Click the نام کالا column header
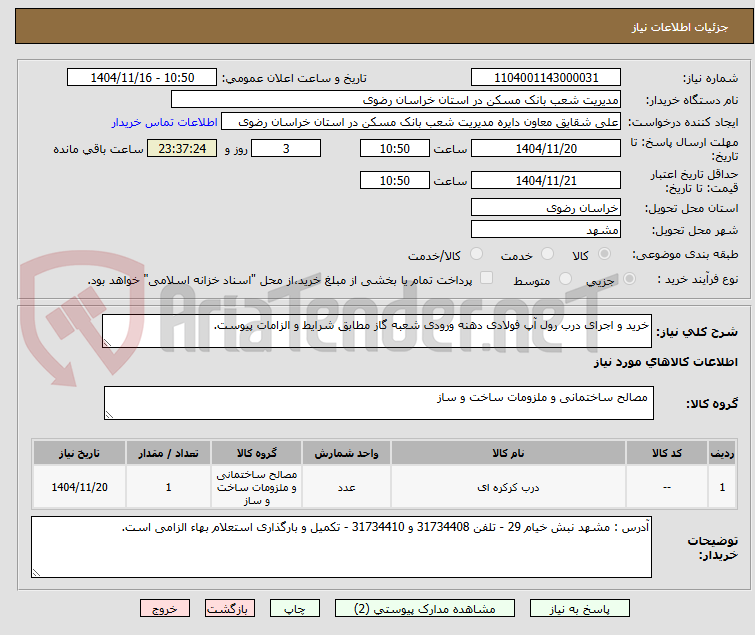This screenshot has width=755, height=635. pos(508,453)
